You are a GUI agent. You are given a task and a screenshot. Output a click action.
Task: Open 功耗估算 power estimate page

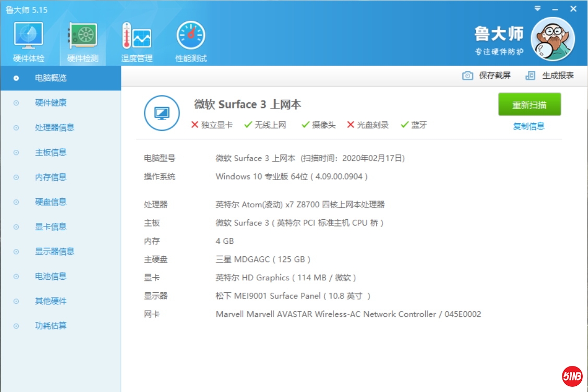tap(51, 326)
